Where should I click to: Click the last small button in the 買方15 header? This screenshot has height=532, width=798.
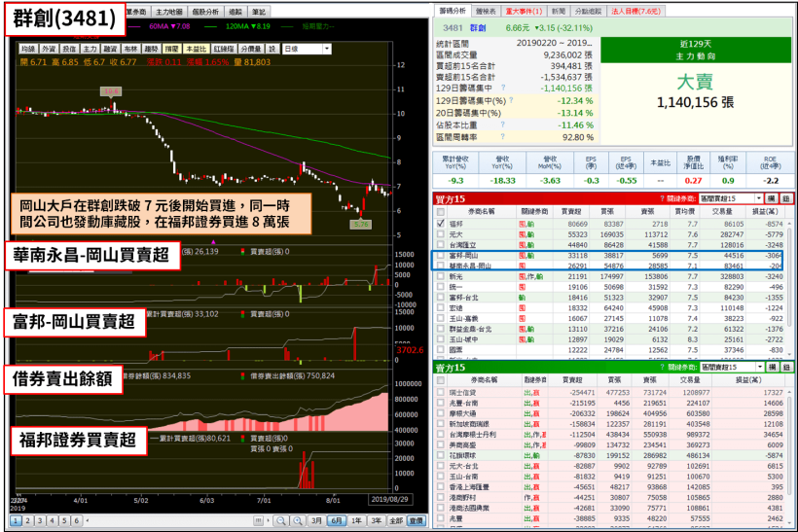click(x=785, y=198)
